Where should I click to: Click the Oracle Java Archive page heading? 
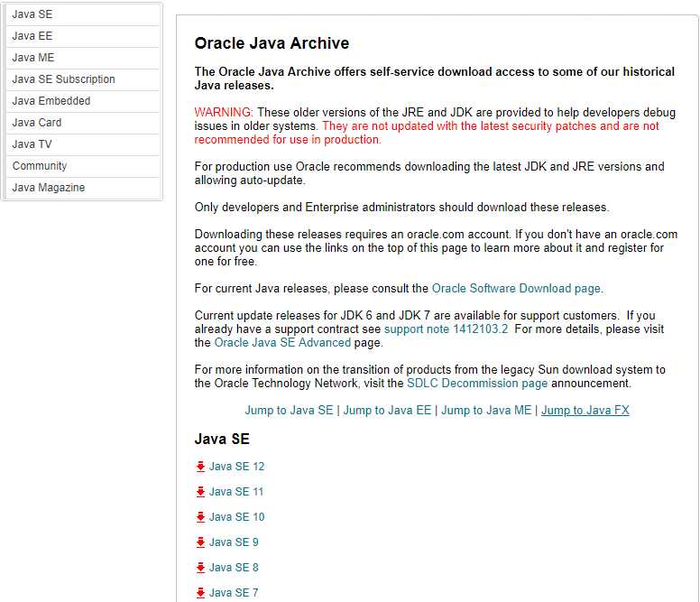click(272, 43)
